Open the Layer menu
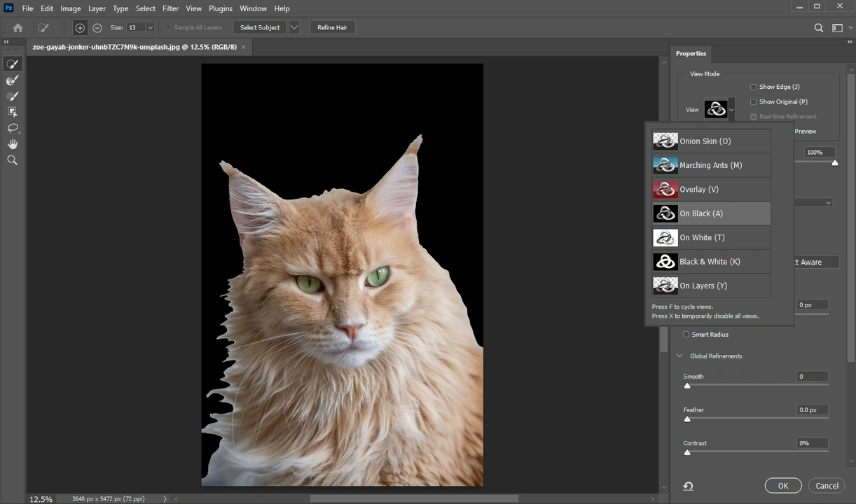The width and height of the screenshot is (856, 504). [97, 8]
